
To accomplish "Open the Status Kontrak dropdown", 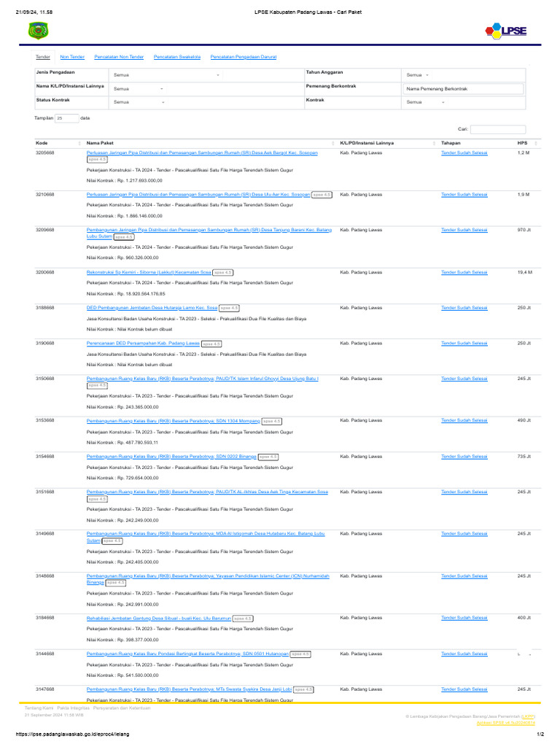I will coord(139,102).
